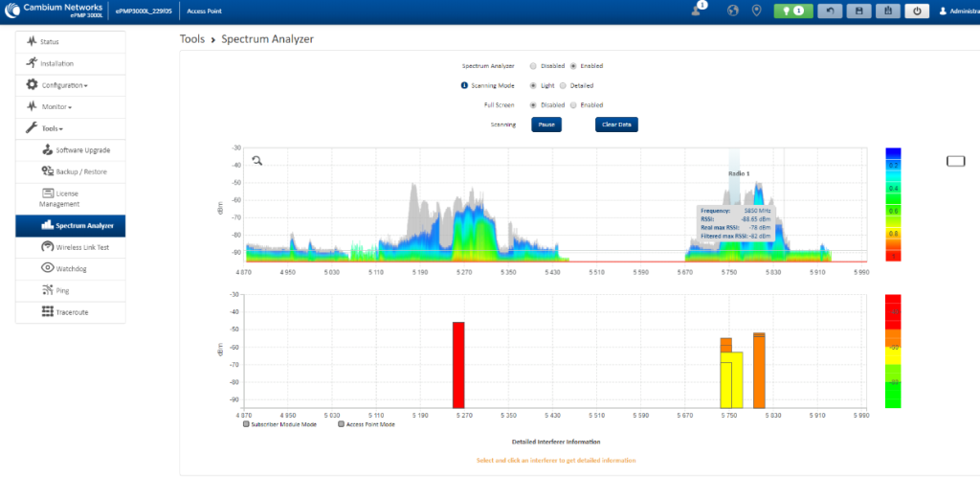This screenshot has width=980, height=477.
Task: Click the Scanning Mode info icon
Action: [x=464, y=85]
